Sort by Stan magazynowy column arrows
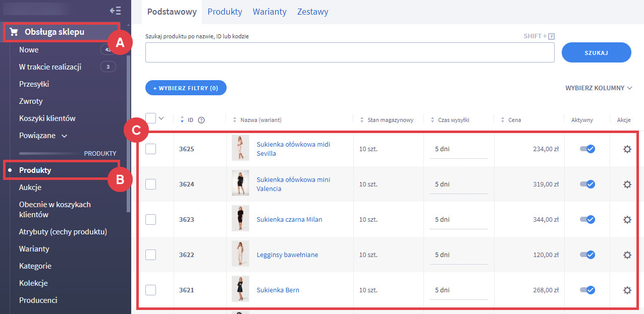Viewport: 644px width, 314px height. tap(362, 120)
